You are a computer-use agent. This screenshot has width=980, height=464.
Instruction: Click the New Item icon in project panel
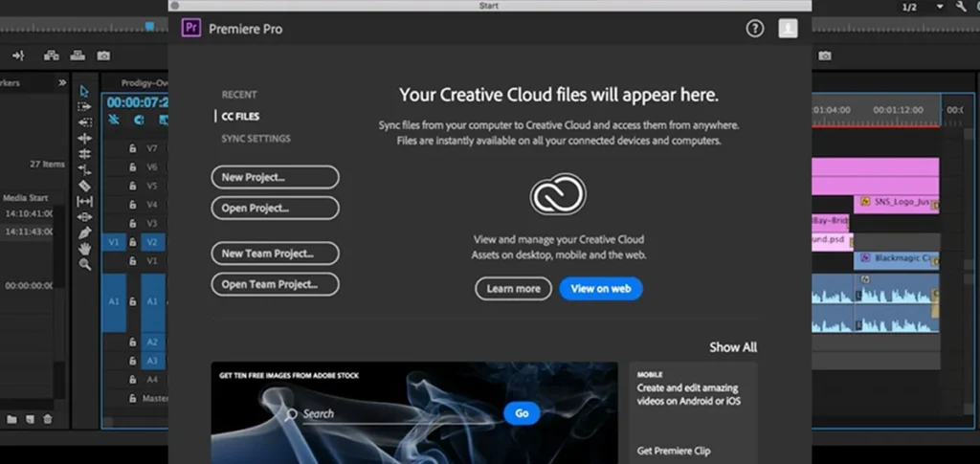point(30,419)
